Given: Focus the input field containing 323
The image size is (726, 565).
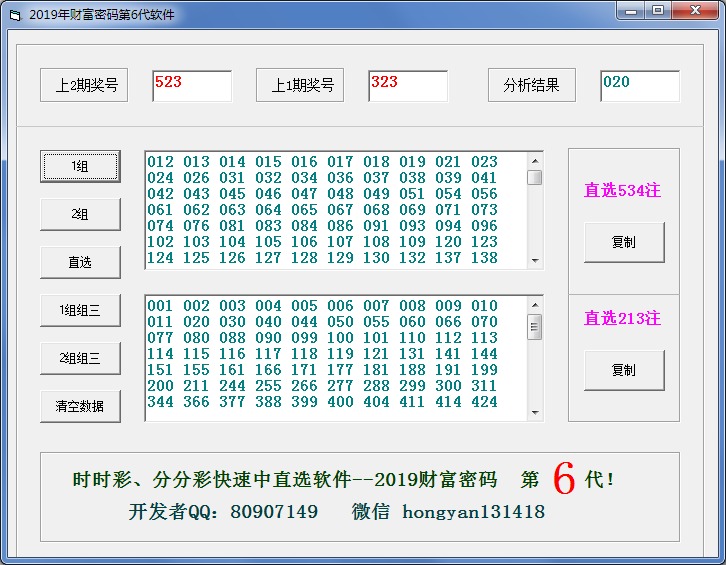Looking at the screenshot, I should point(408,86).
